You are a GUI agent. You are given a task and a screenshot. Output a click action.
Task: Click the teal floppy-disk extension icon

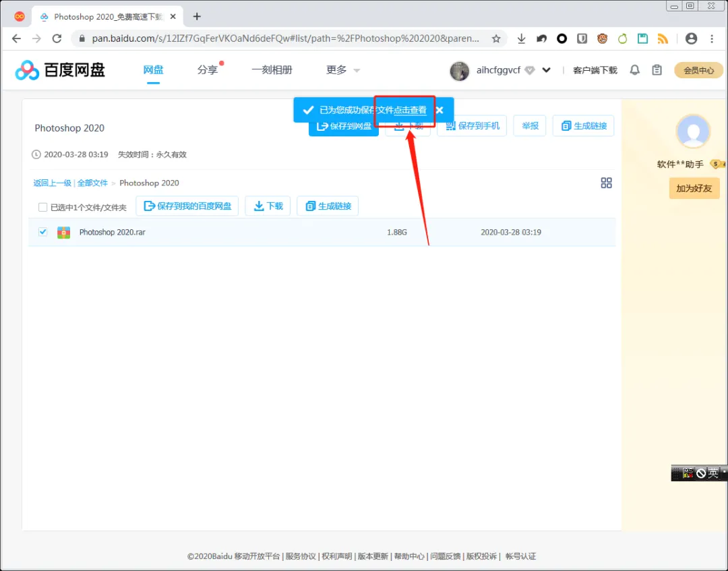coord(642,38)
